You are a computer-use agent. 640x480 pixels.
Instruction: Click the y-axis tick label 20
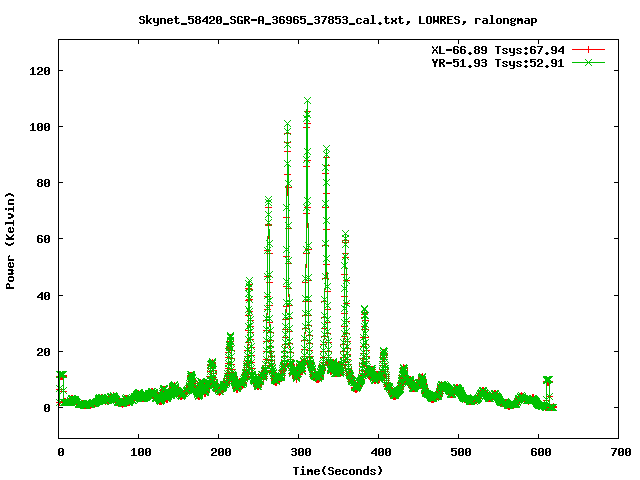(43, 351)
